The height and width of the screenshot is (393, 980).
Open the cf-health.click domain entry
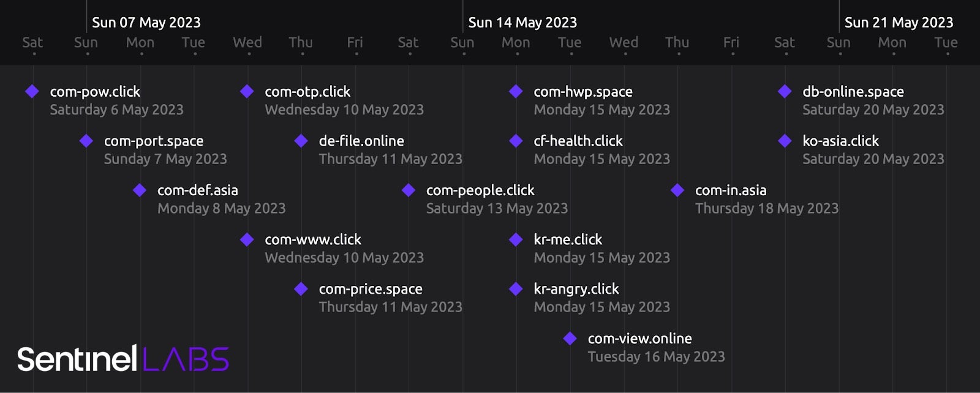coord(578,141)
